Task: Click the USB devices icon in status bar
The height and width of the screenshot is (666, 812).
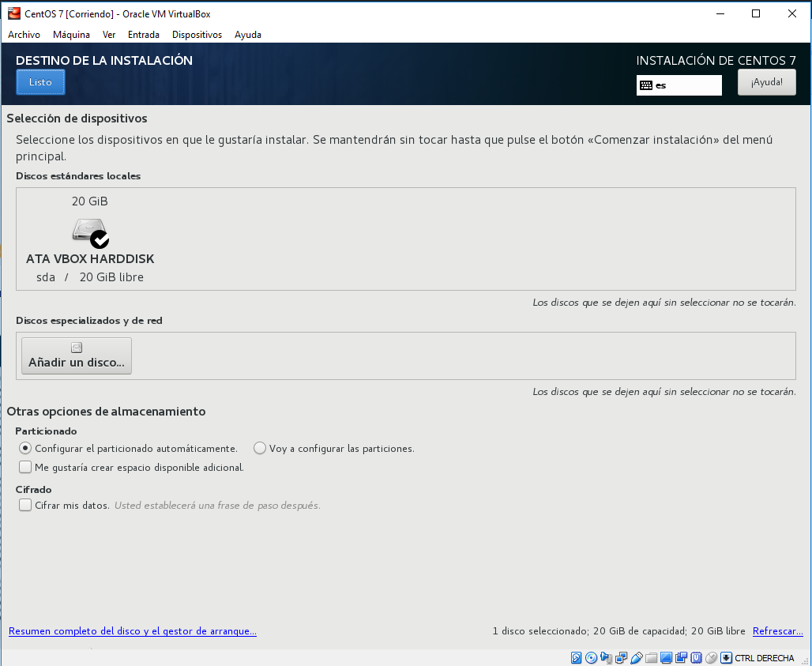Action: coord(637,657)
